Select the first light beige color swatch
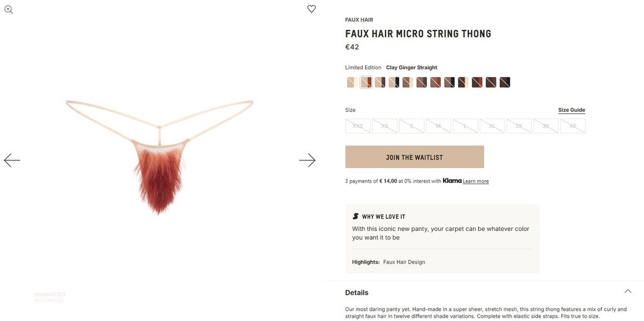Screen dimensions: 644x321 point(352,82)
